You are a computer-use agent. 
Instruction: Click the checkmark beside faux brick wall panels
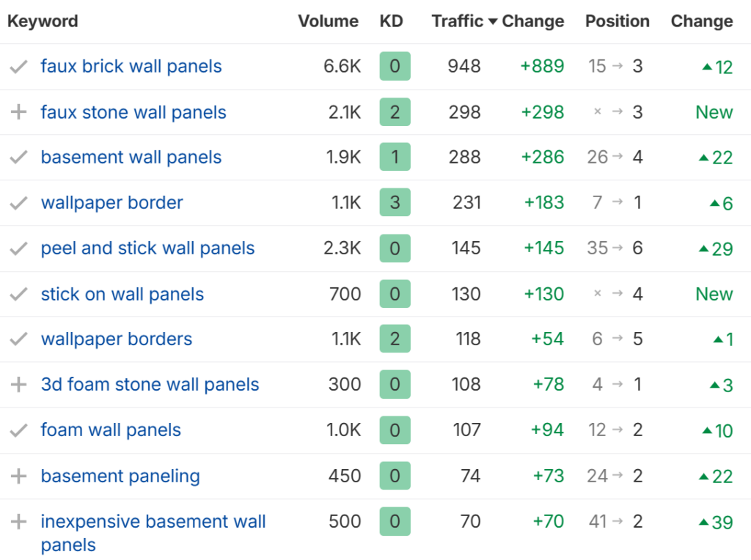click(18, 67)
